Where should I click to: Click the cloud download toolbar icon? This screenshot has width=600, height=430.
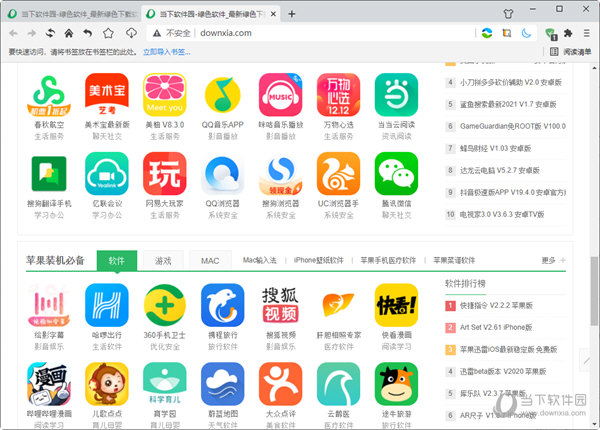[x=131, y=33]
